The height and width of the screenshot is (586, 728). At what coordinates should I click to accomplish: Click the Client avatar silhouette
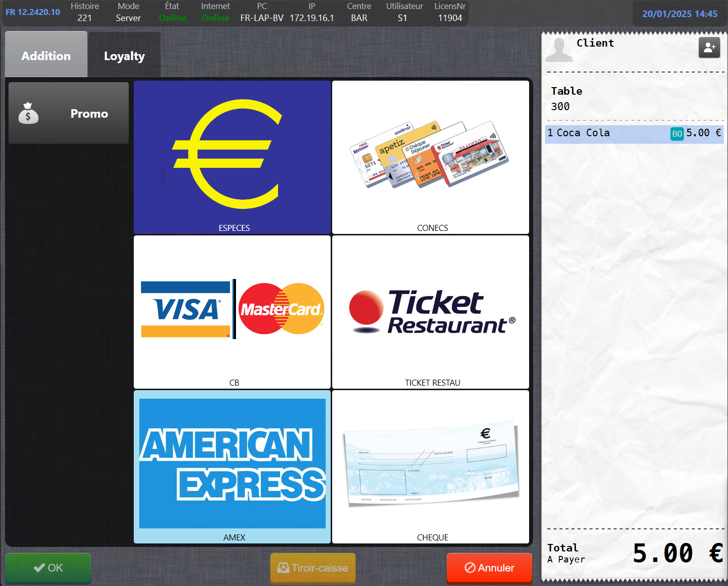tap(559, 50)
